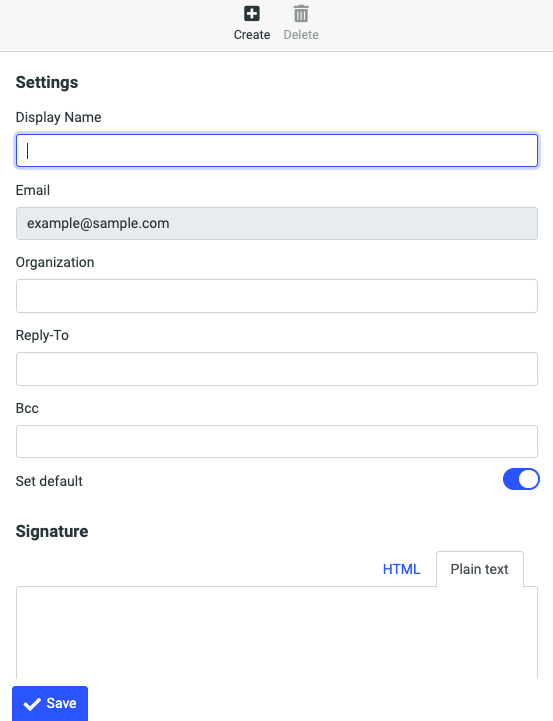
Task: Click the Display Name label
Action: tap(58, 117)
